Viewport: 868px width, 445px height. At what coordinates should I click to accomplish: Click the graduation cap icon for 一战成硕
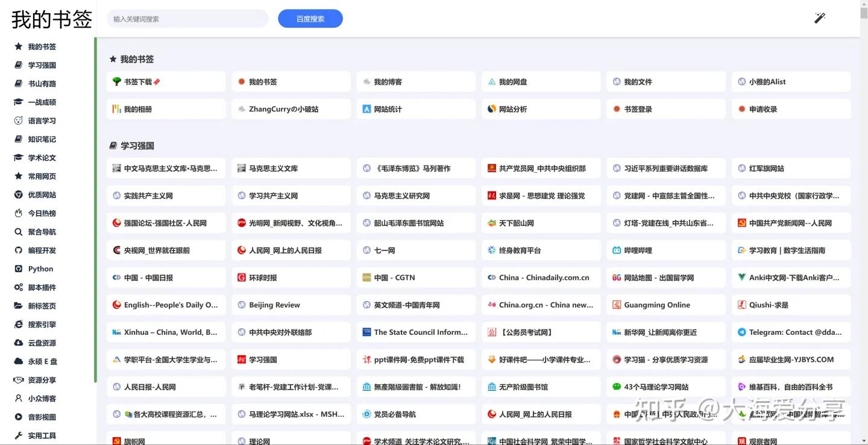tap(18, 102)
